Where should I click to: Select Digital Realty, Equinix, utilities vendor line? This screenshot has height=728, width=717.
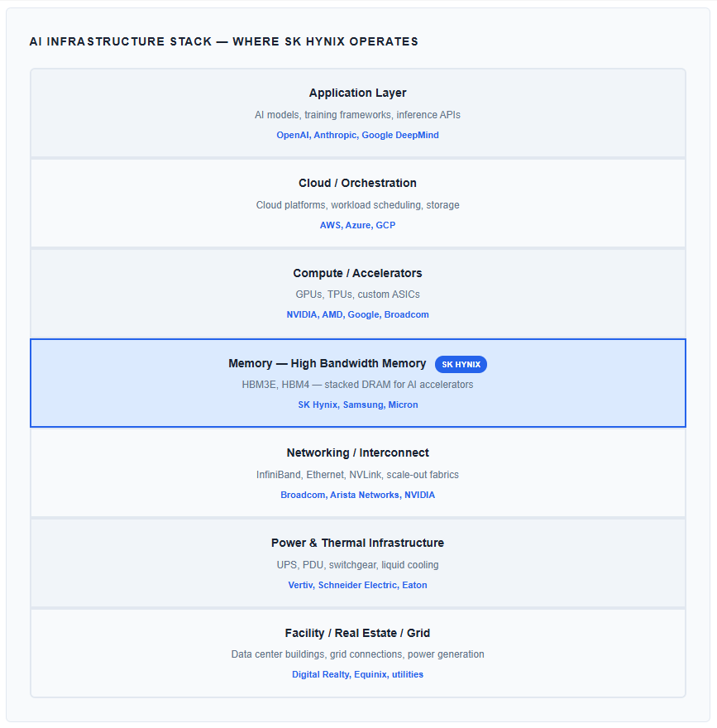(357, 674)
